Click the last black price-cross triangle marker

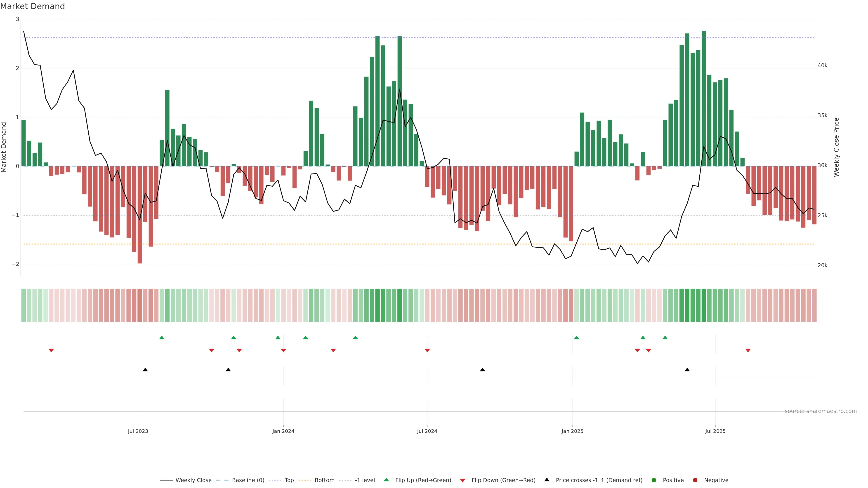[687, 370]
